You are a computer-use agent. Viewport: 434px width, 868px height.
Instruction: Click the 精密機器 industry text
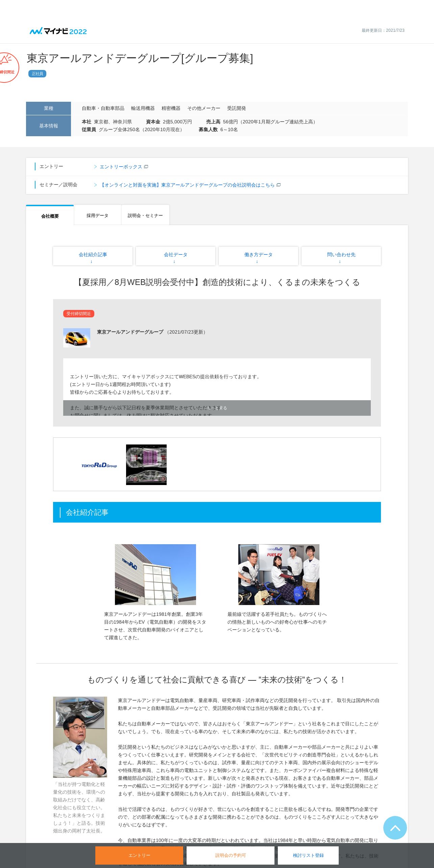[x=171, y=108]
